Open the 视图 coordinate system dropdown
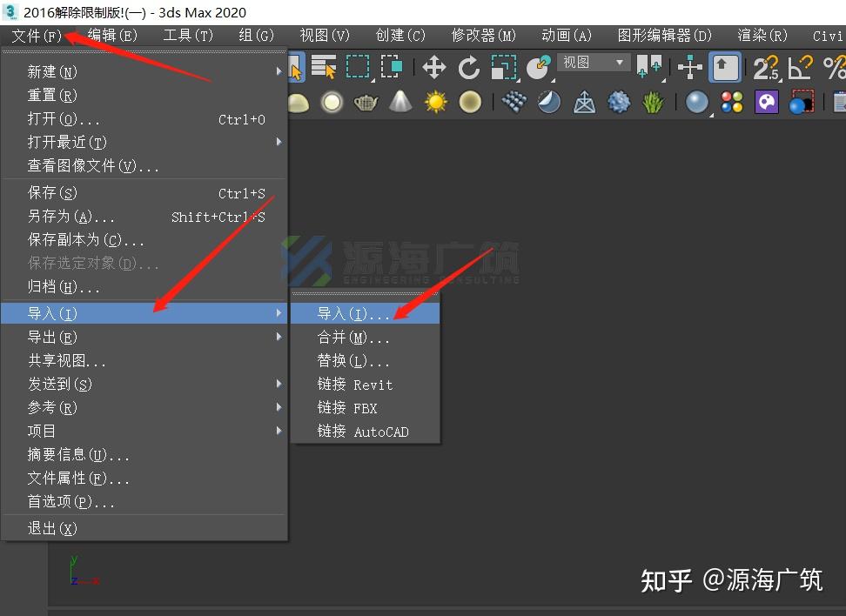This screenshot has height=616, width=846. pos(593,62)
